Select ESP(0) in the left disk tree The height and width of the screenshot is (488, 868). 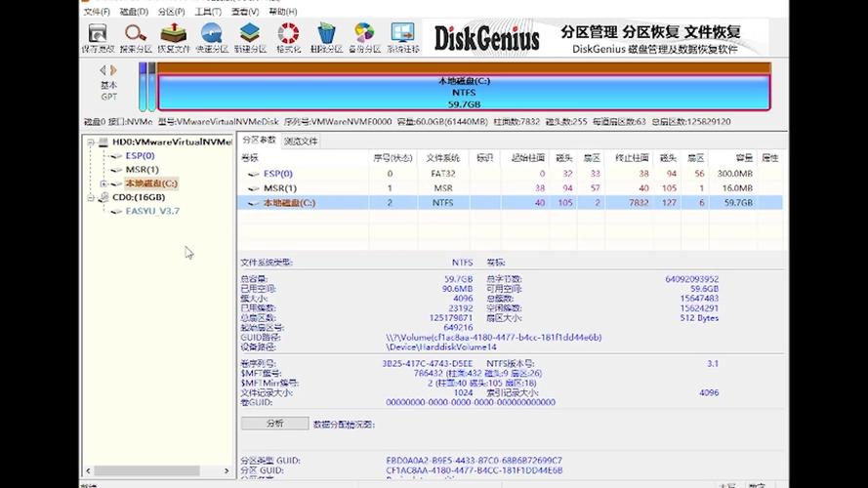140,156
